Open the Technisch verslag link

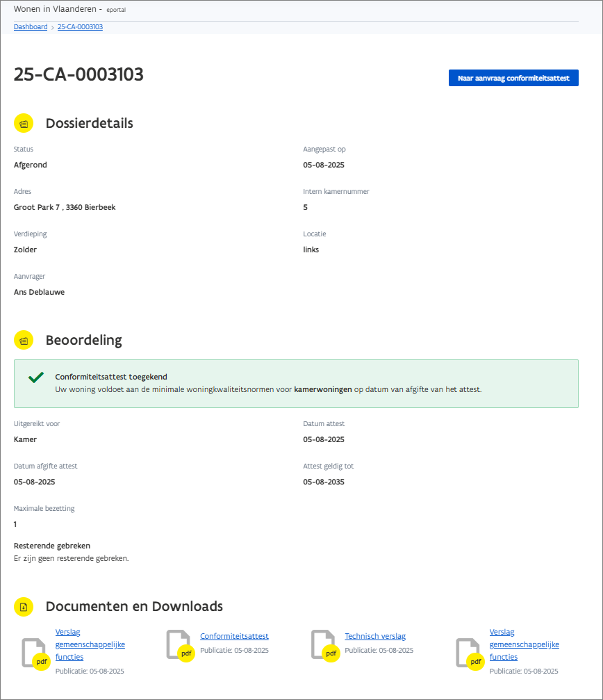[375, 636]
